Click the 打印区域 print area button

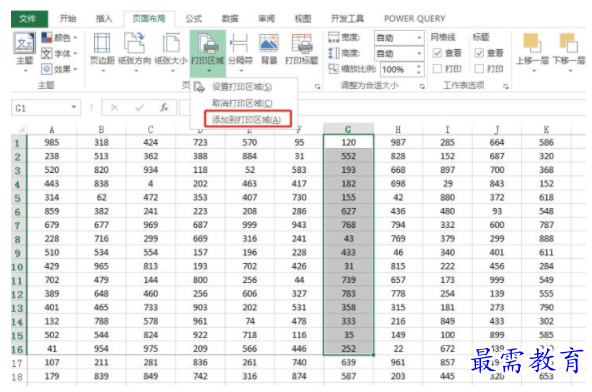(208, 53)
